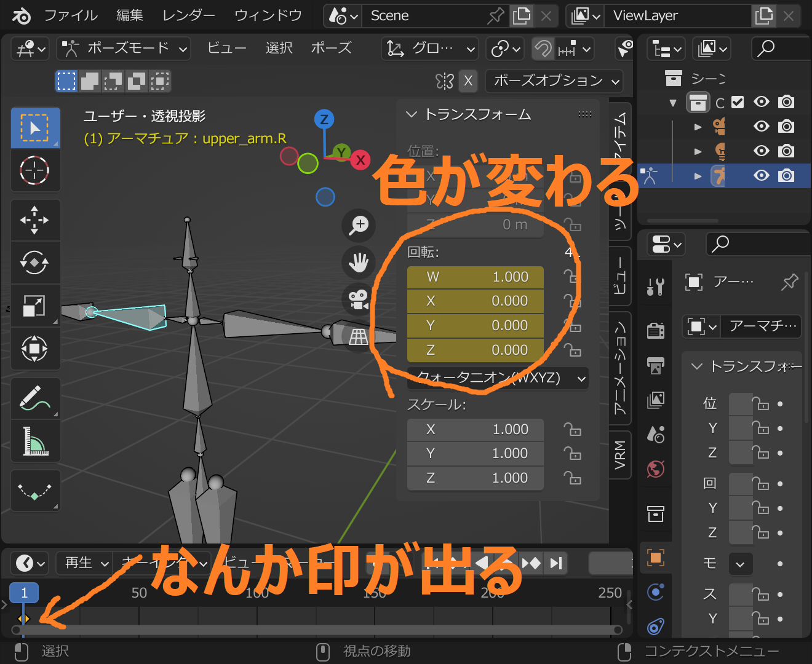Click the ViewLayer name field
This screenshot has width=812, height=664.
tap(678, 16)
